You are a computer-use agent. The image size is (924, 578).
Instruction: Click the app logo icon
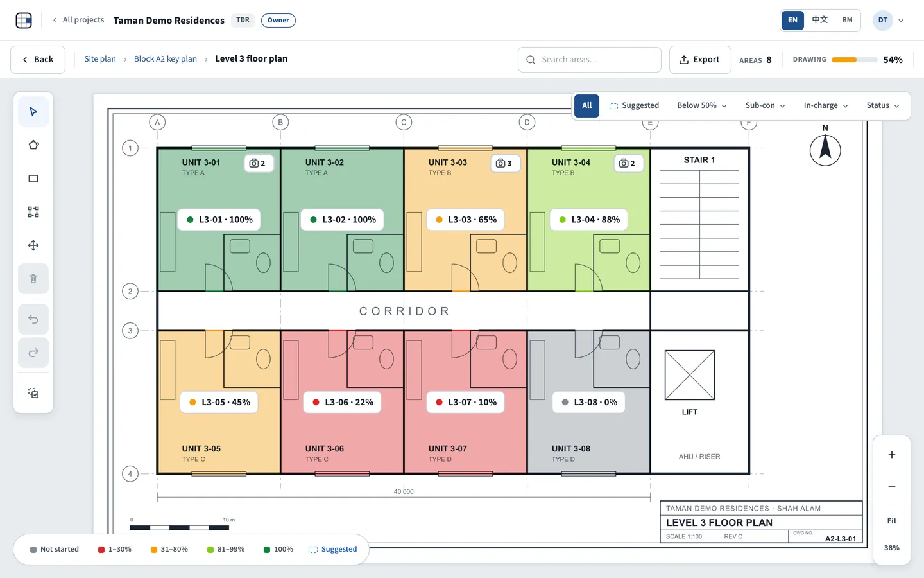tap(24, 21)
